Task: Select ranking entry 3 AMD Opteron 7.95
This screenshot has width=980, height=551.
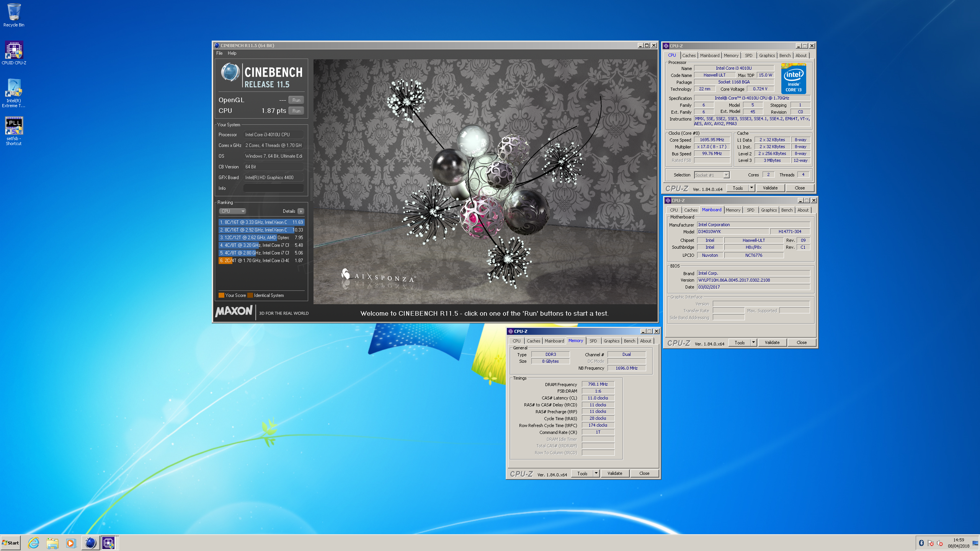Action: [x=261, y=238]
